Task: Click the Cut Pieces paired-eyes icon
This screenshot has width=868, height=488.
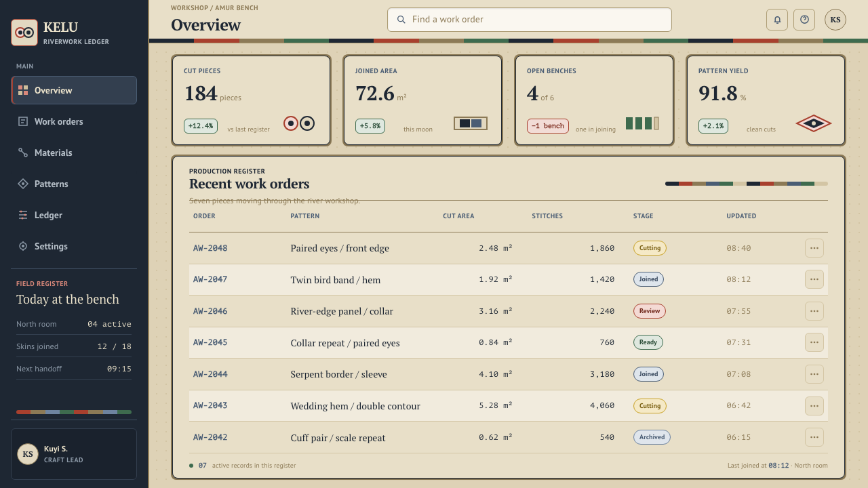Action: click(299, 123)
